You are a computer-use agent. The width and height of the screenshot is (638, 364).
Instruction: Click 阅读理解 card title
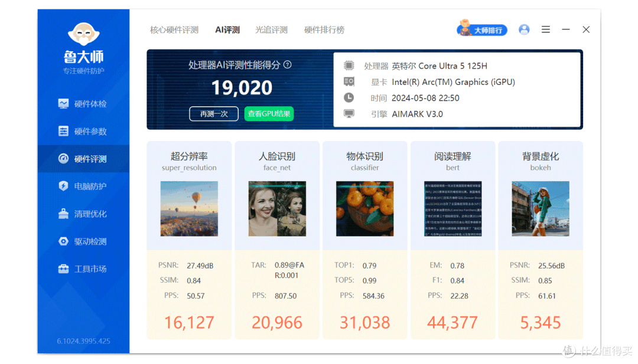[453, 156]
